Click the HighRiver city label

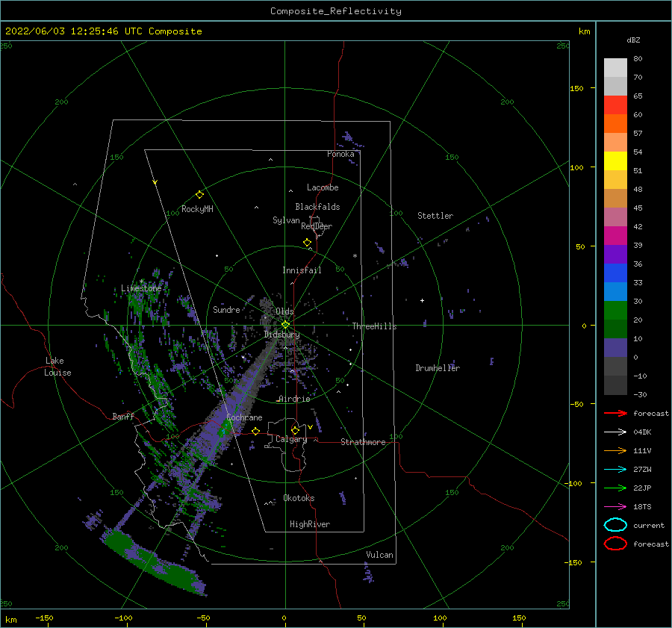[310, 524]
